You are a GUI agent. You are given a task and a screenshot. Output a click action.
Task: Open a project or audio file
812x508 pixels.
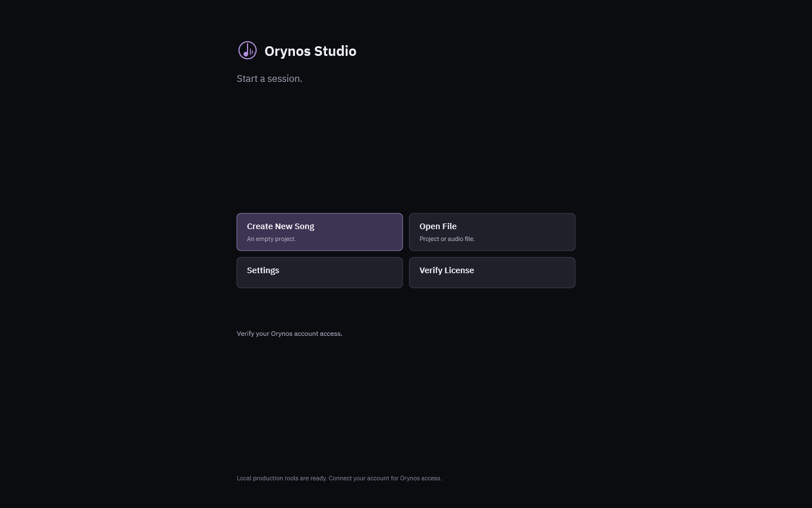click(x=492, y=232)
